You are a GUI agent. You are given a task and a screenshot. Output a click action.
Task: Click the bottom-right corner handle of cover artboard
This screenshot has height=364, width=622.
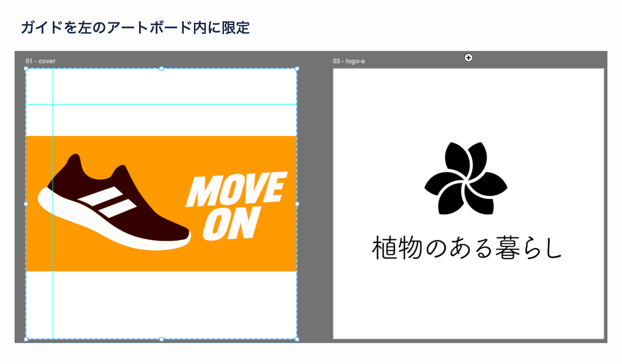pos(297,339)
